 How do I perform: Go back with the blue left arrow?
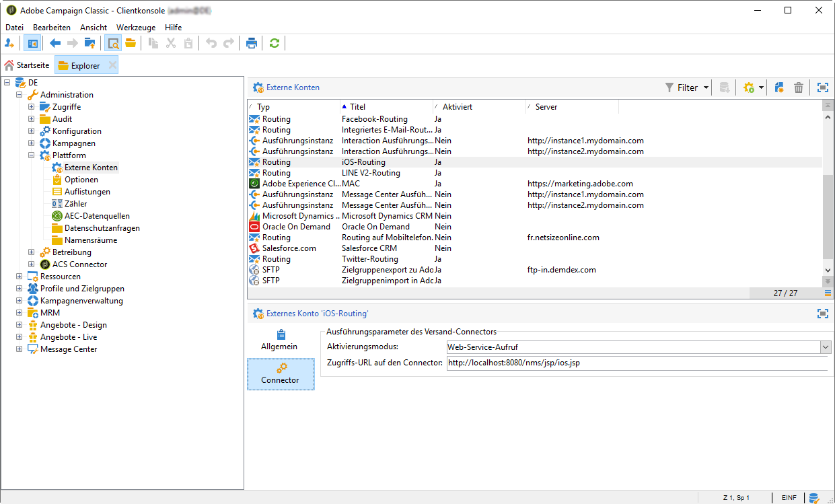click(x=56, y=43)
